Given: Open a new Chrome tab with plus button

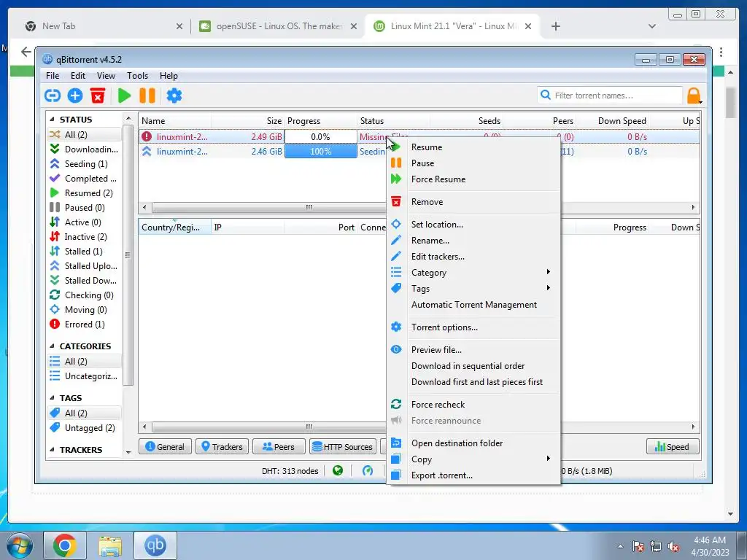Looking at the screenshot, I should (x=555, y=27).
